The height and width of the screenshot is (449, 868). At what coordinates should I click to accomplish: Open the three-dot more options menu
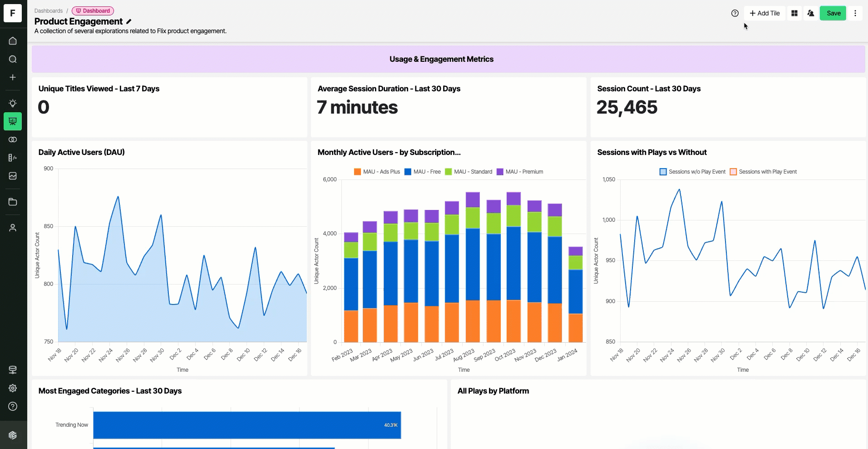855,13
